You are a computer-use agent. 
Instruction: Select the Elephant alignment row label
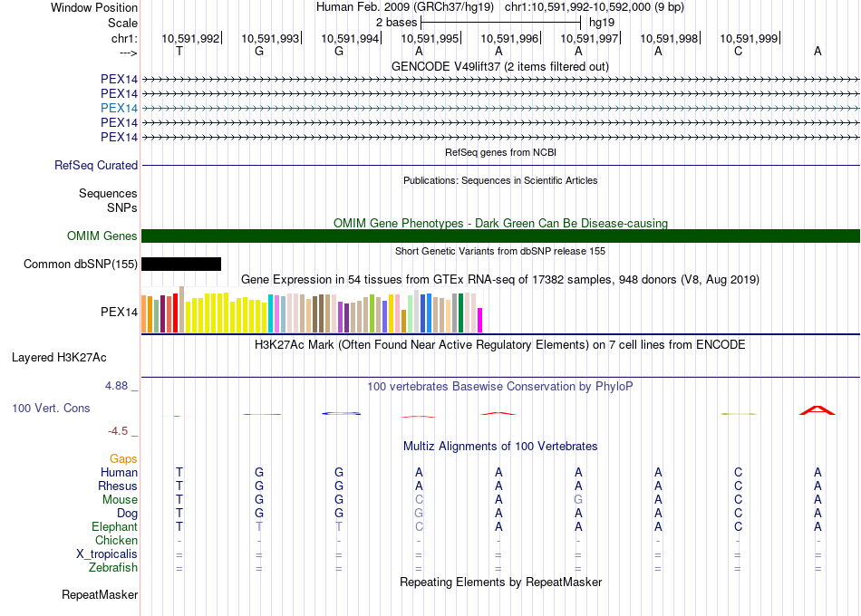tap(114, 526)
